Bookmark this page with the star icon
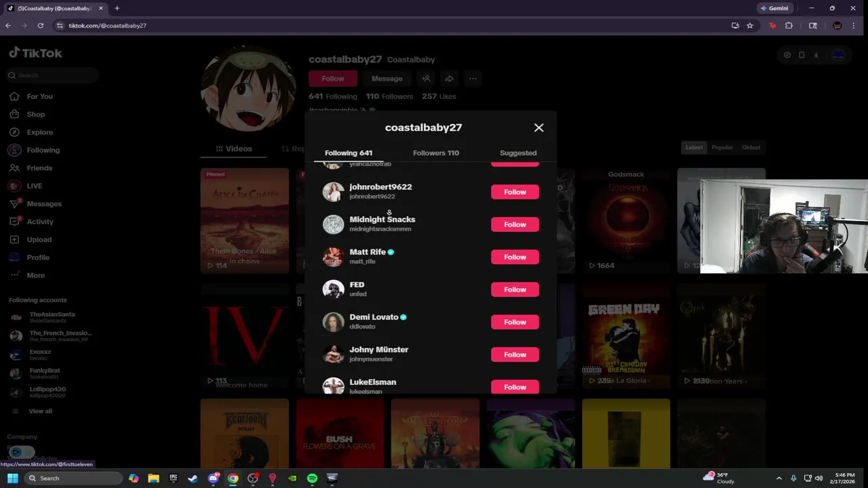 tap(750, 26)
